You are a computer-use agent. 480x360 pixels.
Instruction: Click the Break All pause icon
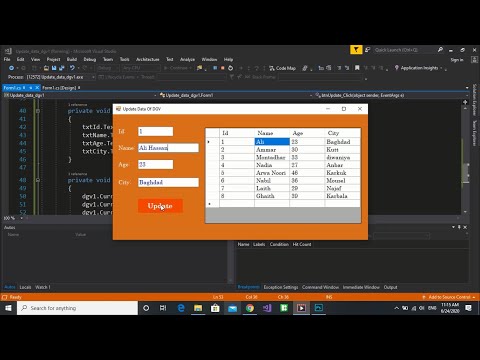click(215, 68)
